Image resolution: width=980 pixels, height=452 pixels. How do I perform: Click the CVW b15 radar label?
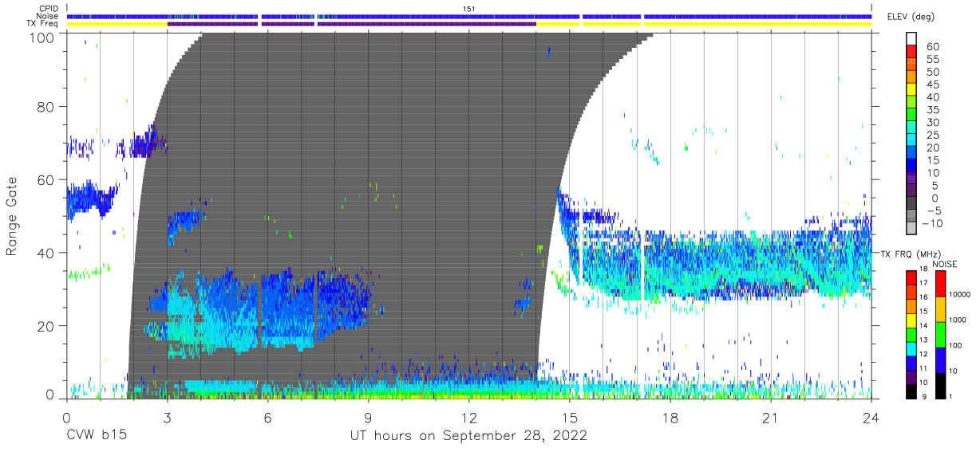click(x=96, y=435)
